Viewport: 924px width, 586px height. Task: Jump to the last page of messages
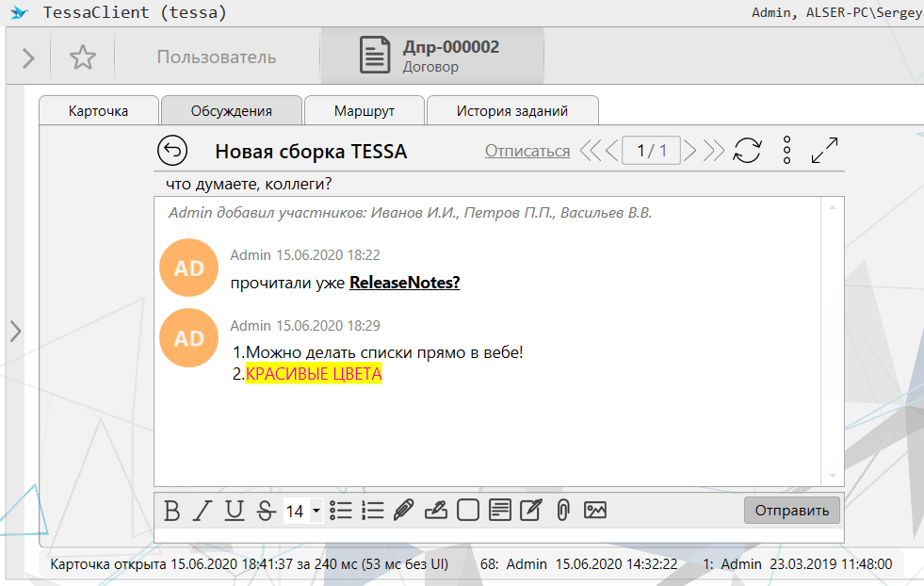[714, 151]
